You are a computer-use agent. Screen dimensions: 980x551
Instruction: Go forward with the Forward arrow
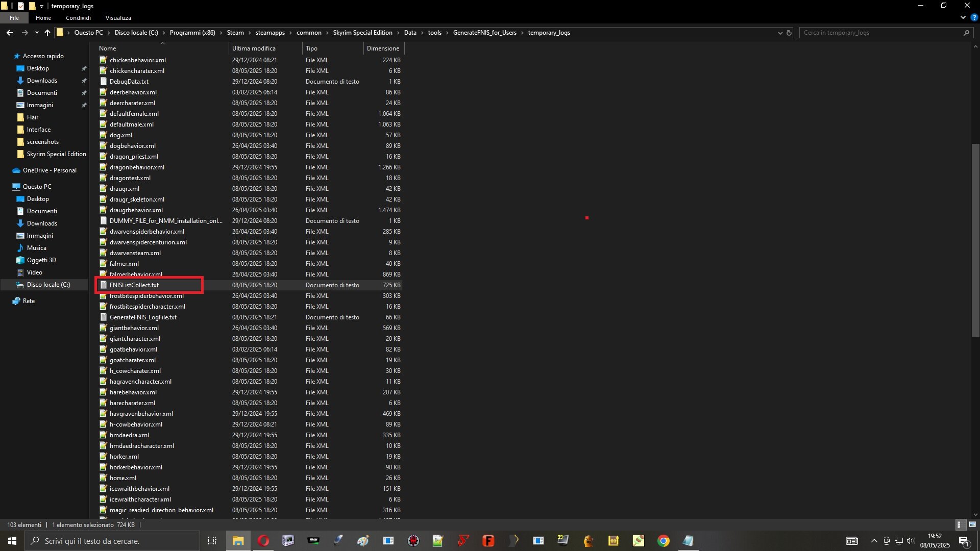click(24, 33)
